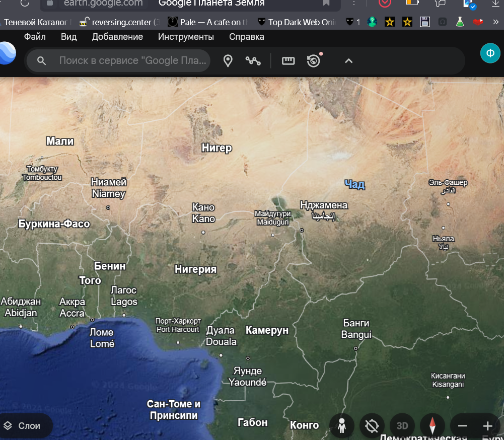The height and width of the screenshot is (440, 504).
Task: Toggle the my location tracking button
Action: tap(372, 426)
